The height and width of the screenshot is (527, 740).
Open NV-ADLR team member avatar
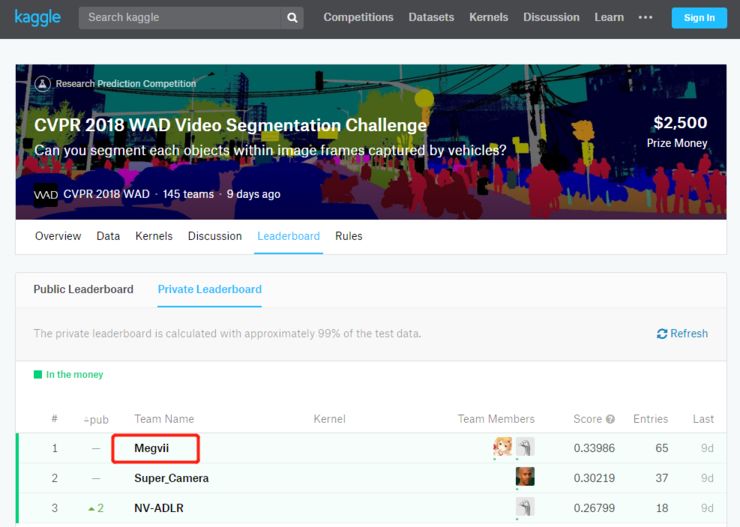pyautogui.click(x=525, y=507)
